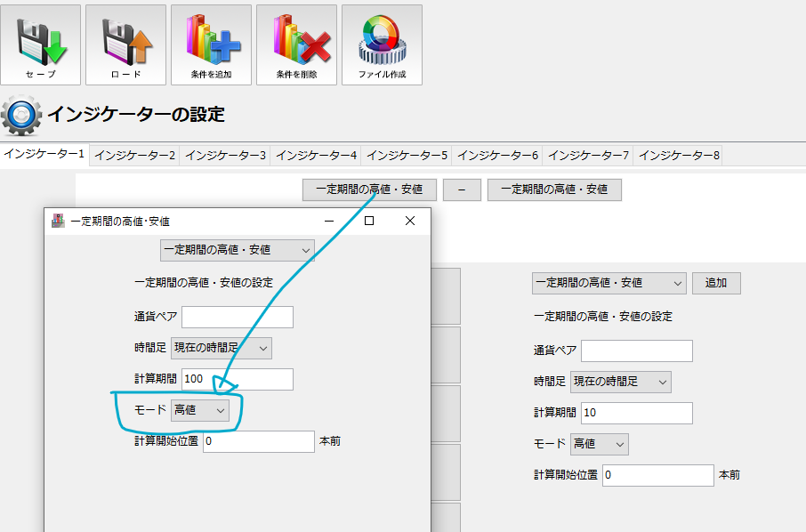This screenshot has width=806, height=532.
Task: Click the 計算期間 field showing 100
Action: 237,379
